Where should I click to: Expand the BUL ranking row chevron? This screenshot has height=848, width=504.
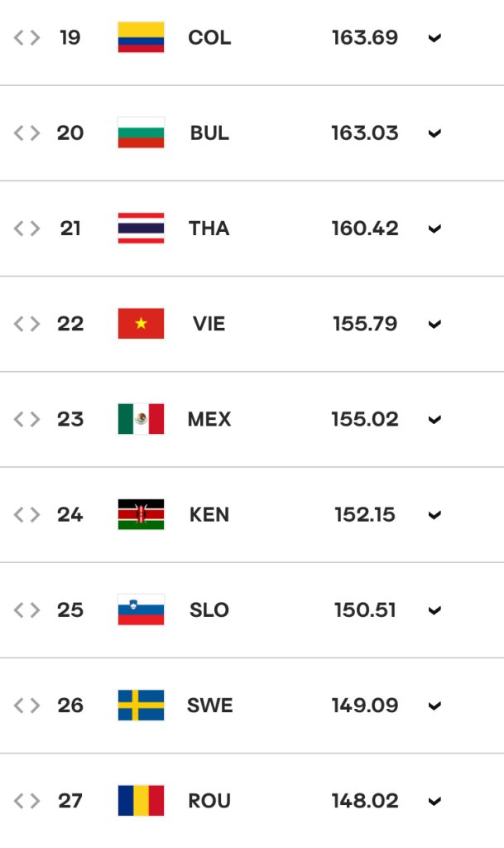(x=434, y=133)
